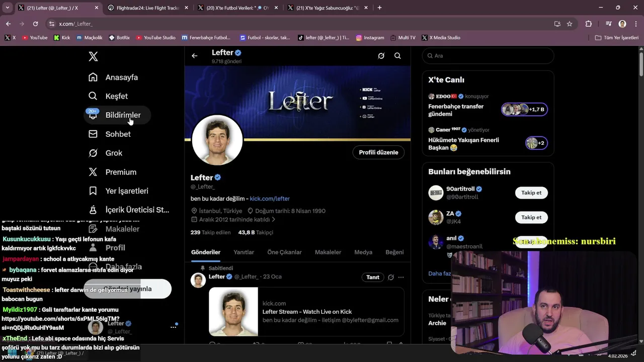
Task: Select the Yanıtlar tab
Action: pos(244,252)
